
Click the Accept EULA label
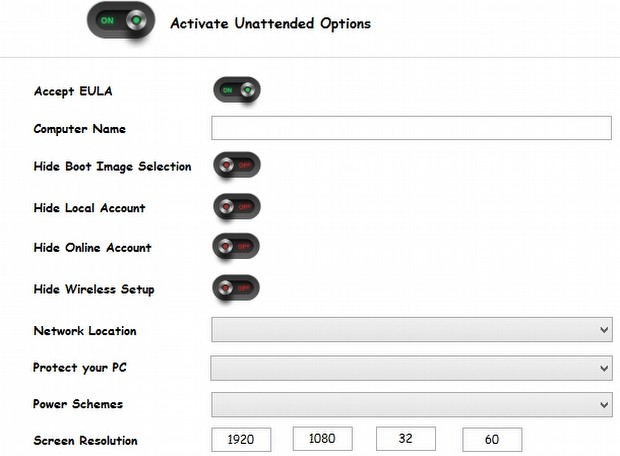73,91
